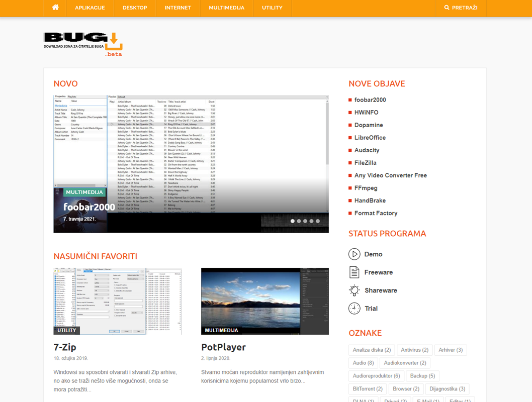This screenshot has height=402, width=532.
Task: Open the FFmpeg post link
Action: pyautogui.click(x=366, y=188)
